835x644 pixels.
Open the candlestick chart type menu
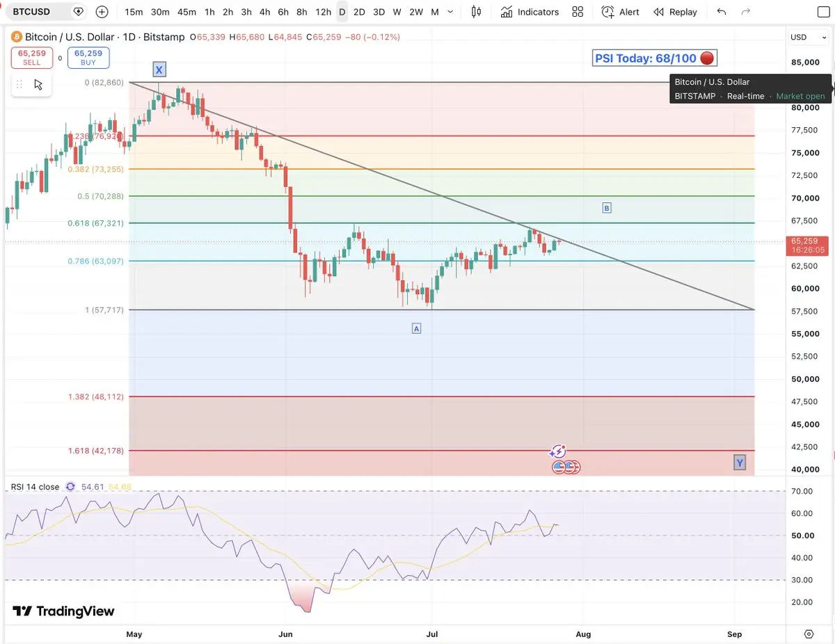(476, 12)
